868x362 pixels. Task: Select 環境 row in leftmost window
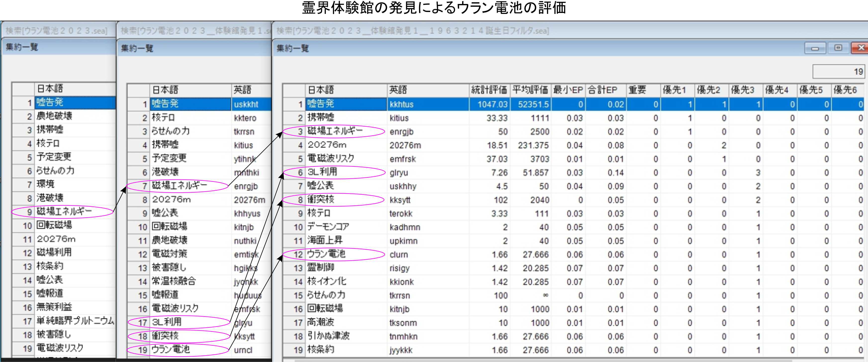click(x=64, y=184)
